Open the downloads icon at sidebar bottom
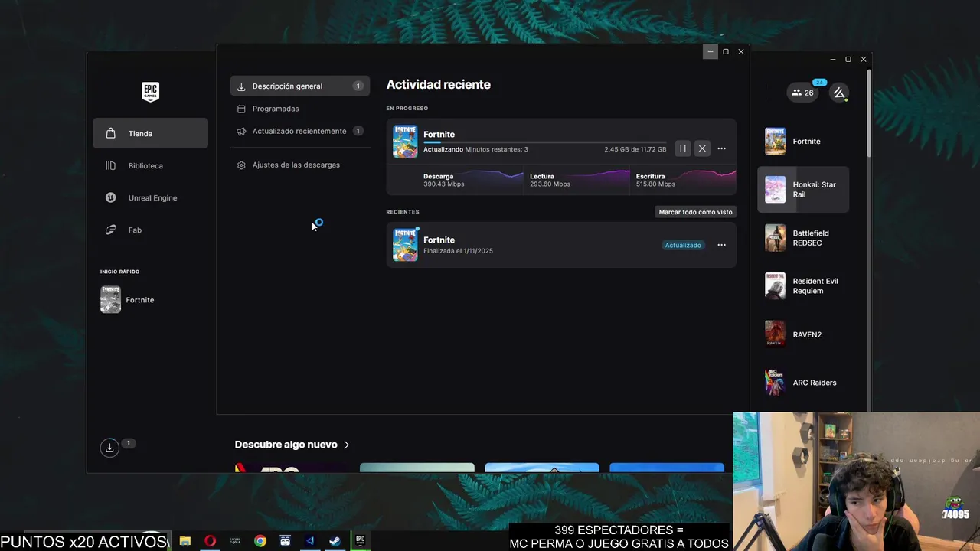980x551 pixels. click(x=109, y=448)
